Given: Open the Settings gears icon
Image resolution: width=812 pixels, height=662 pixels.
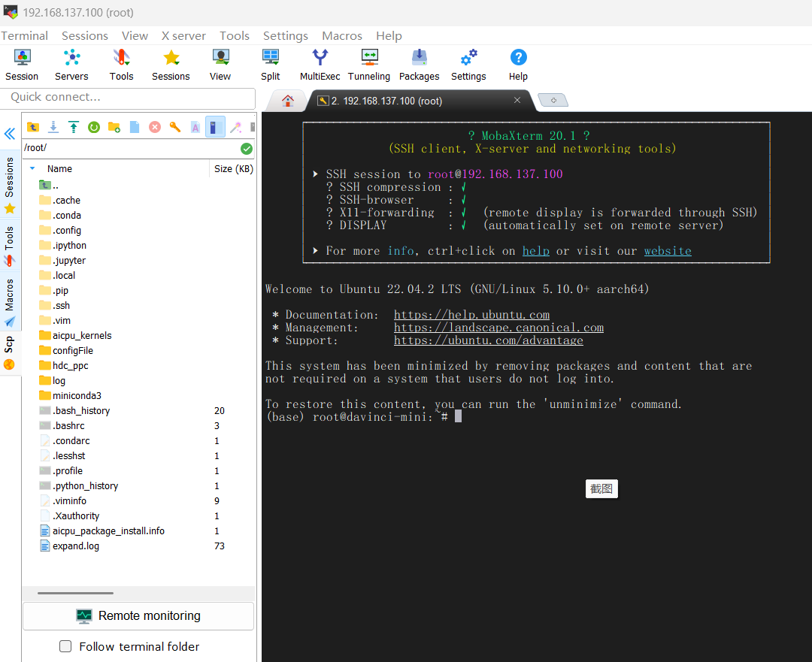Looking at the screenshot, I should coord(468,65).
